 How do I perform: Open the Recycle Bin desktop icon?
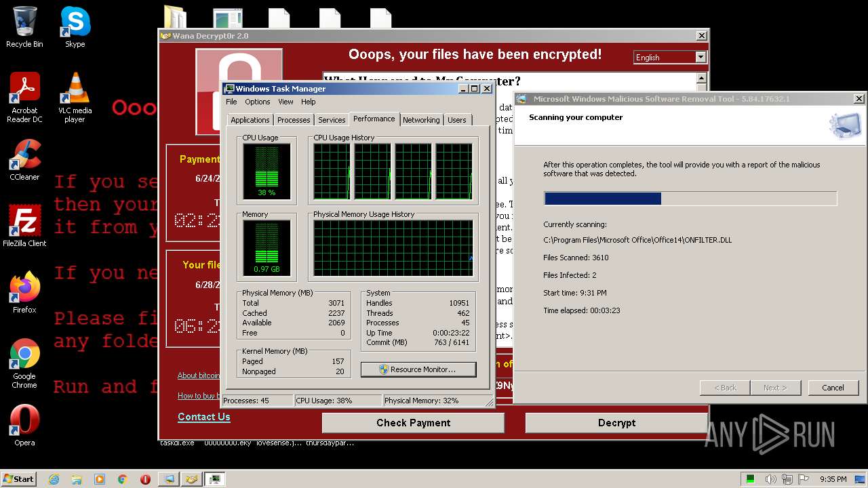click(x=24, y=27)
